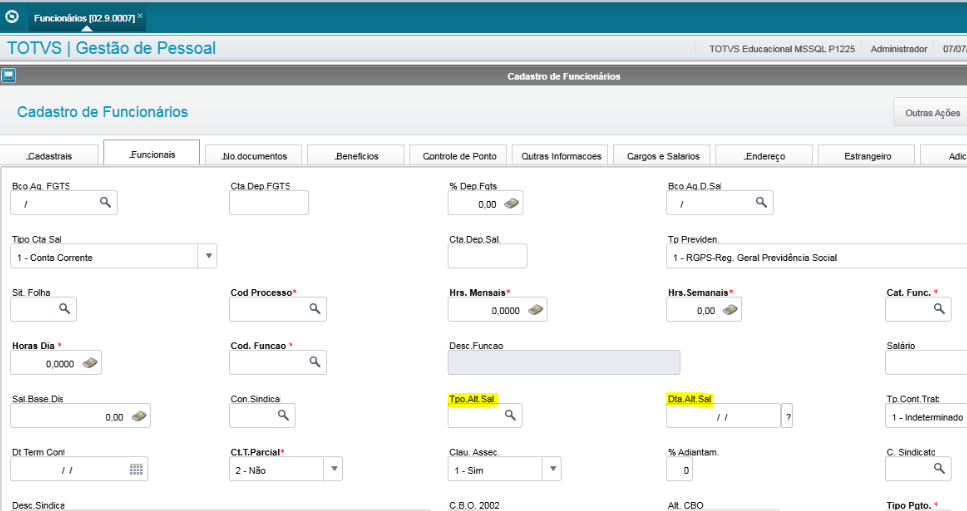The image size is (967, 511).
Task: Switch to the Beneficios tab
Action: click(356, 156)
